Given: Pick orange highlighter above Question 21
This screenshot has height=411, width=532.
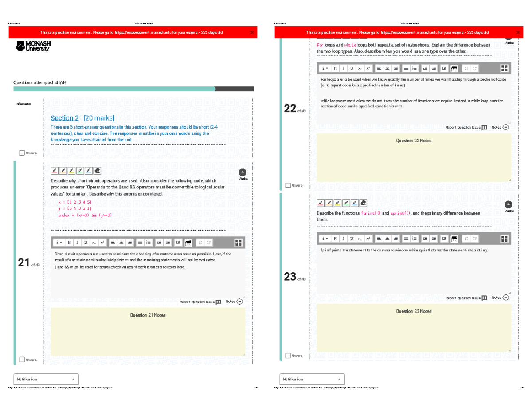Looking at the screenshot, I should coord(63,170).
